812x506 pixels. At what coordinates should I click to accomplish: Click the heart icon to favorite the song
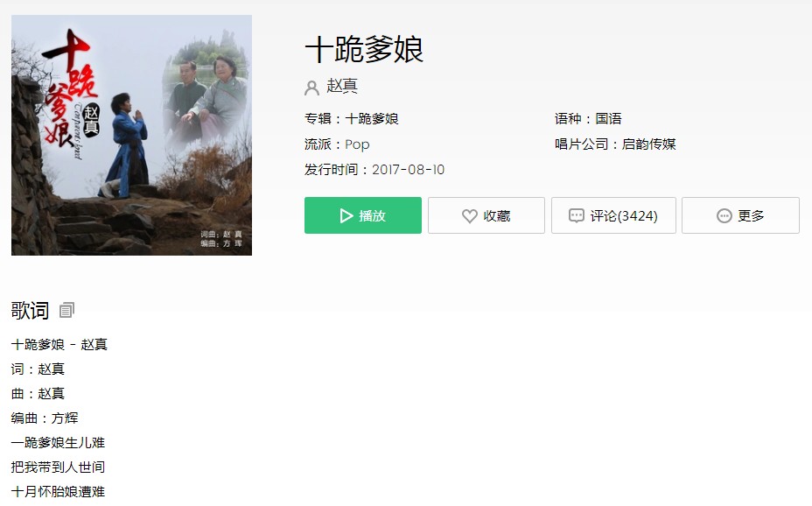click(x=469, y=216)
